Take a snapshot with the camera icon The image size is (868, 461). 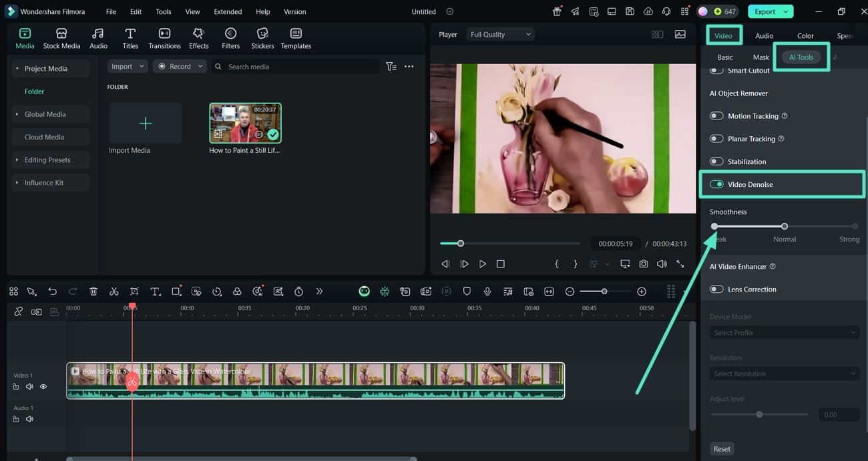[643, 264]
